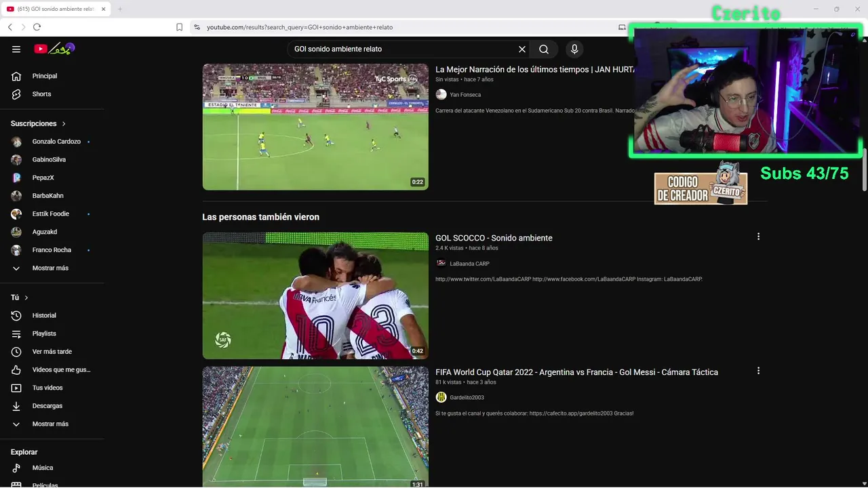The width and height of the screenshot is (868, 488).
Task: Click the page vertical scrollbar
Action: point(864,169)
